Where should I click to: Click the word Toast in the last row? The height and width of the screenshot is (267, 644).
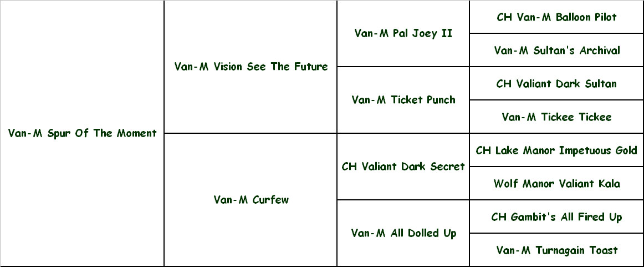604,250
